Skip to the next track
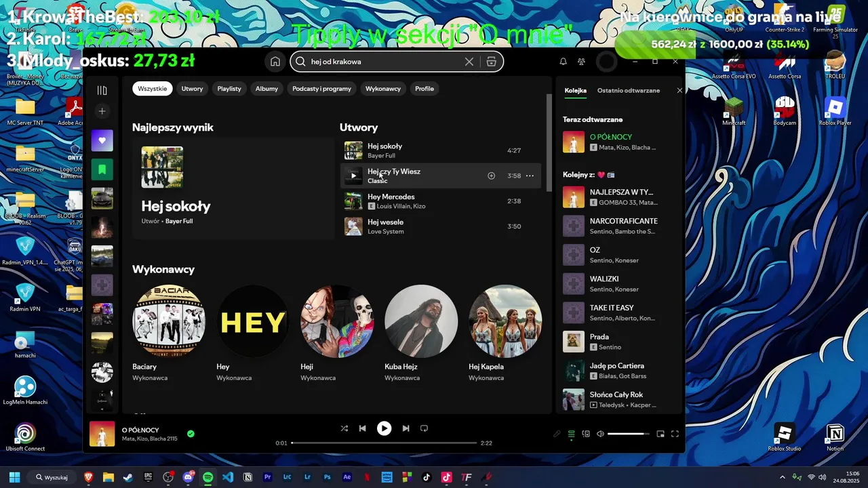 pos(406,428)
